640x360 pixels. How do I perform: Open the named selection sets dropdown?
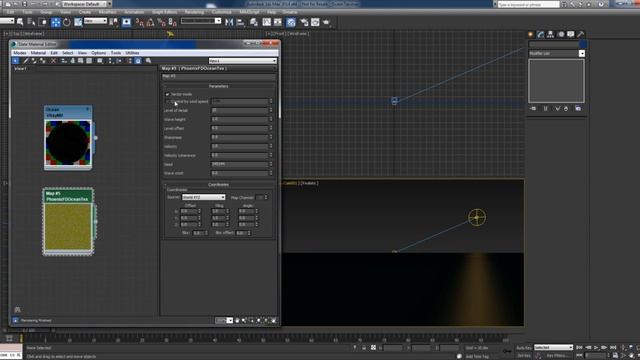(x=201, y=21)
